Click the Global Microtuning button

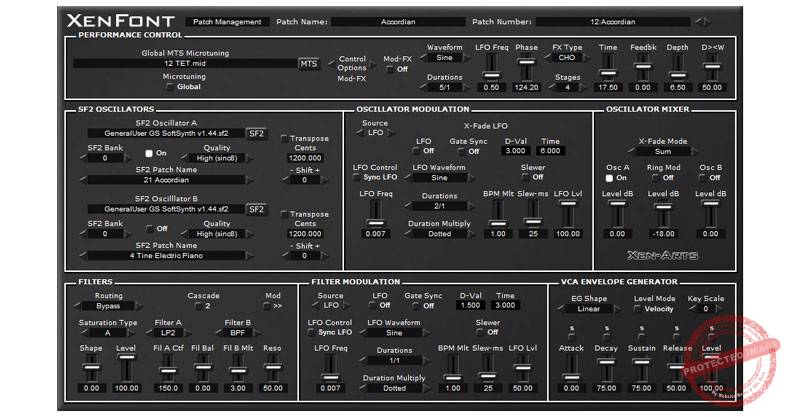(168, 86)
